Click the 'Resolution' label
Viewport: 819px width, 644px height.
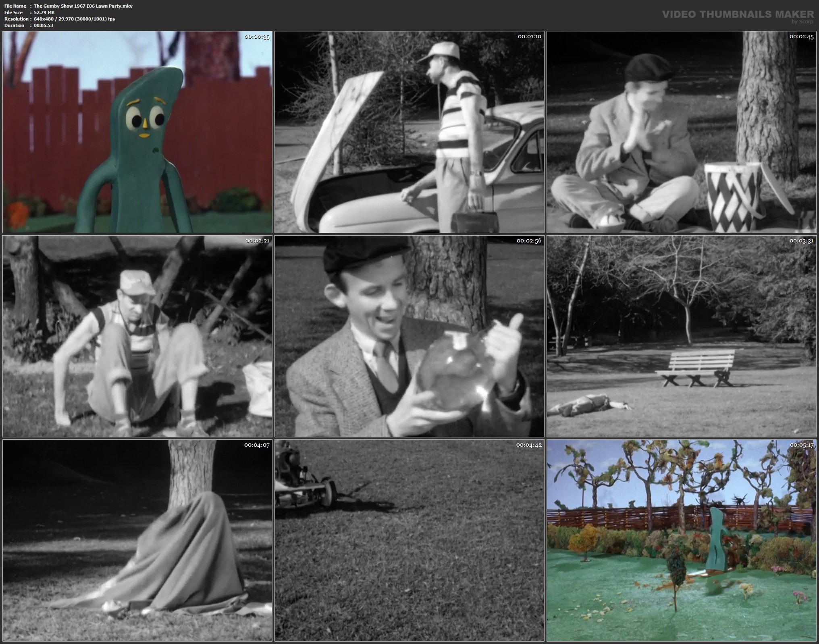[x=16, y=19]
